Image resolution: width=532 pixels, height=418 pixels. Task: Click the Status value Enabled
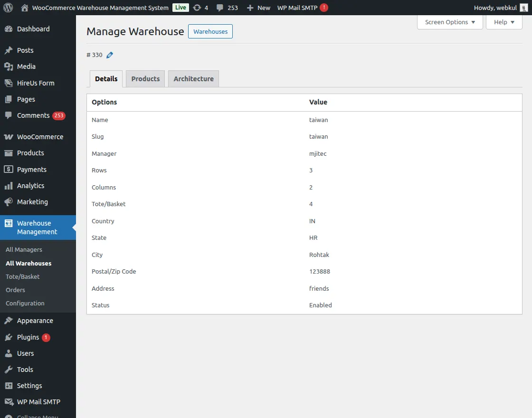(x=320, y=305)
